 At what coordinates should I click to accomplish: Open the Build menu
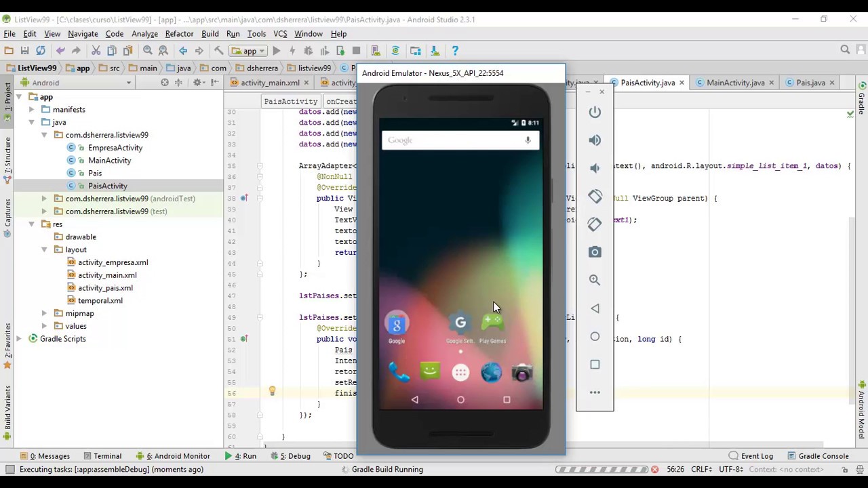click(210, 34)
